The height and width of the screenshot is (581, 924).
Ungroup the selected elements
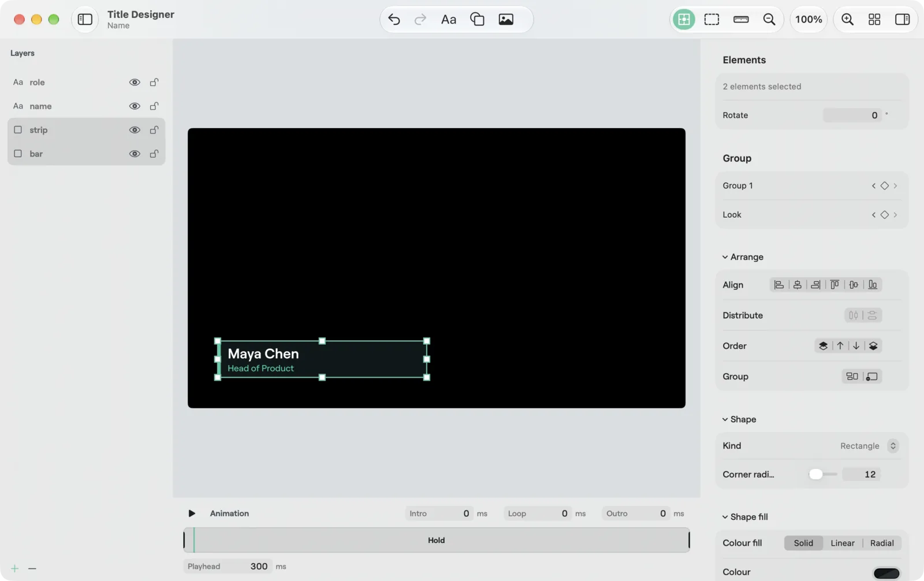872,377
